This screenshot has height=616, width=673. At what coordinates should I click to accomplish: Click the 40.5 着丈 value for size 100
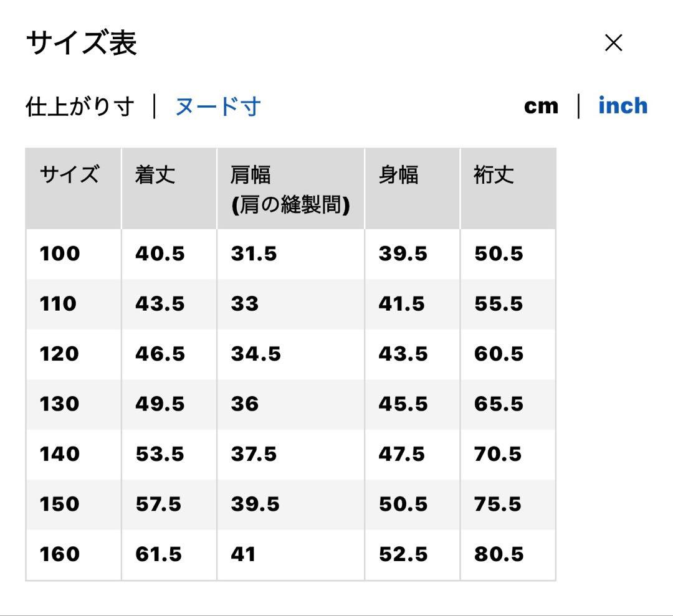[160, 254]
